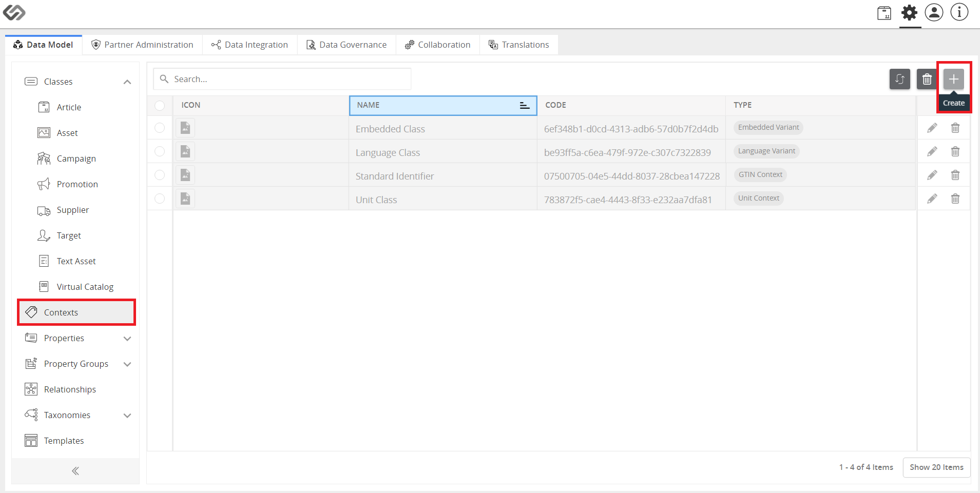
Task: Click the Properties section label
Action: (64, 338)
